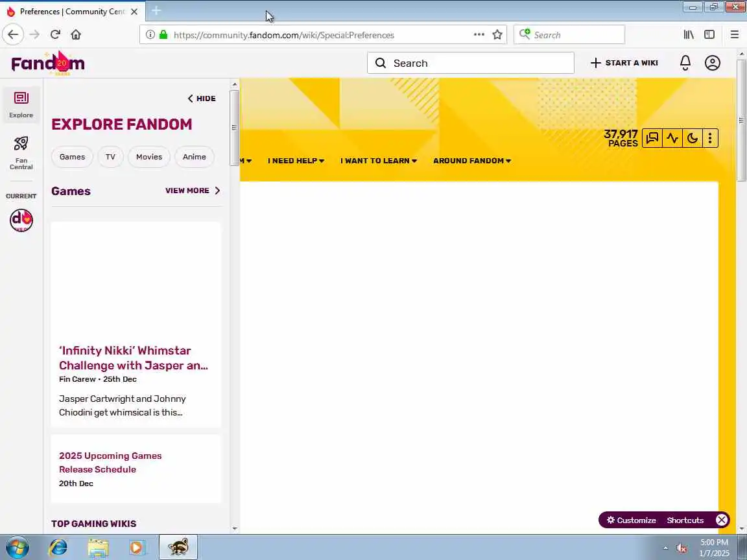Viewport: 747px width, 560px height.
Task: Open a new browser tab
Action: [156, 10]
